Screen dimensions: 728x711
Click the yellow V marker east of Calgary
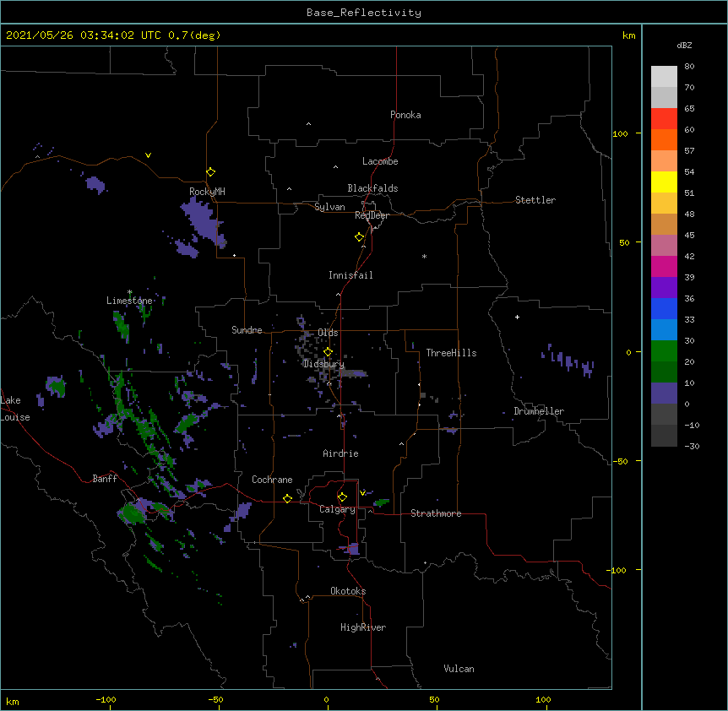tap(362, 492)
